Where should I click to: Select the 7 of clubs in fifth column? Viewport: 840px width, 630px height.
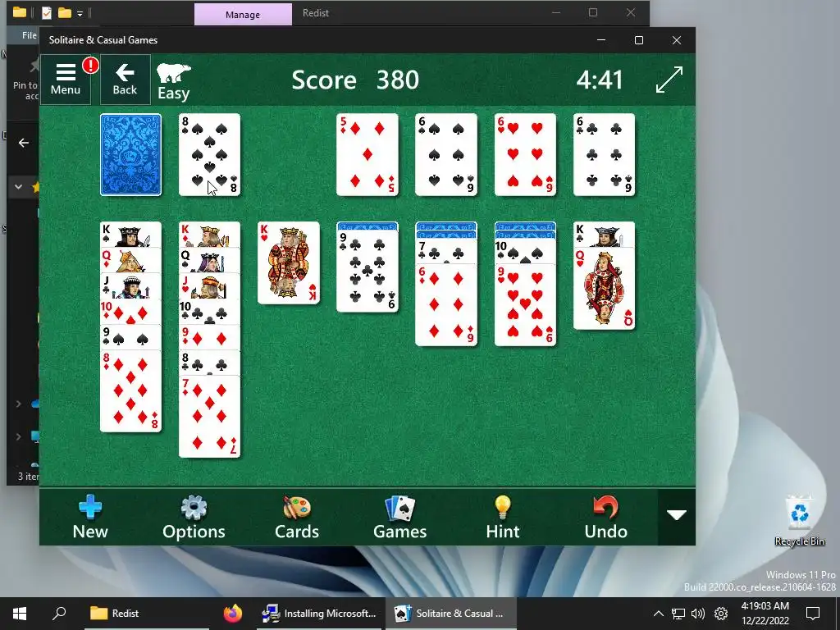point(445,251)
